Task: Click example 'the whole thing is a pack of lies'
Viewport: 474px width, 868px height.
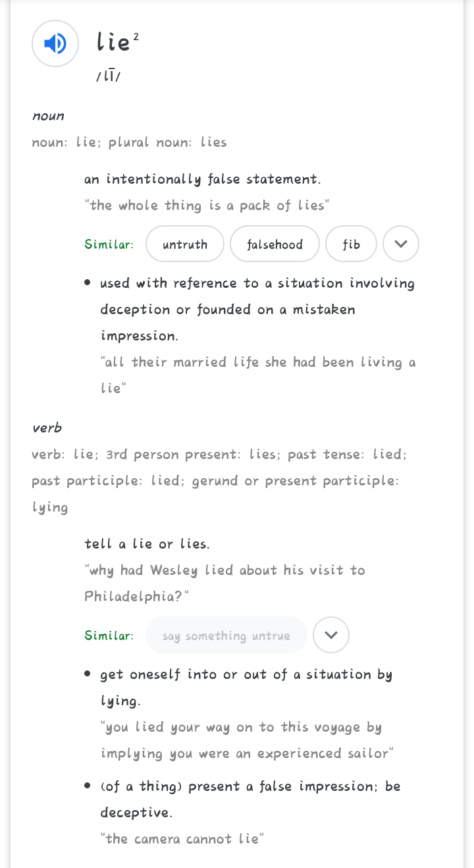Action: pyautogui.click(x=207, y=205)
